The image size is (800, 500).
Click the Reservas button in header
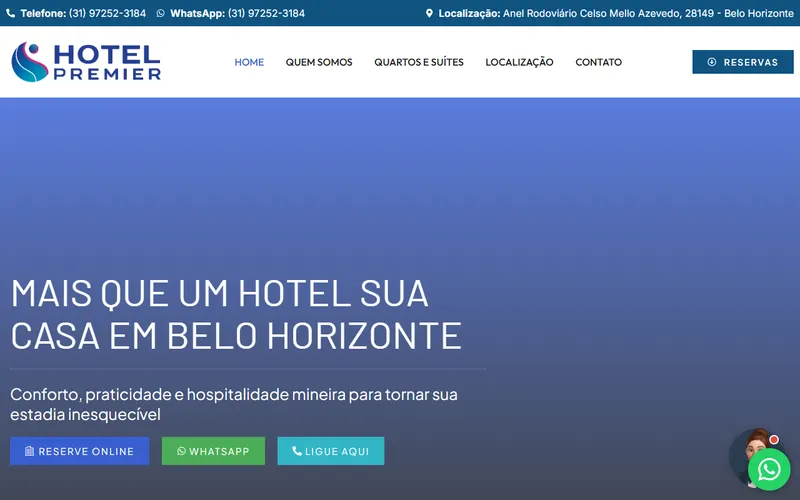click(743, 62)
